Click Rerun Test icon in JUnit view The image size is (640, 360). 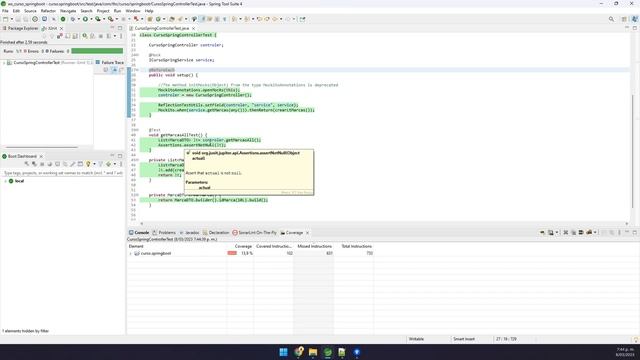pos(84,36)
